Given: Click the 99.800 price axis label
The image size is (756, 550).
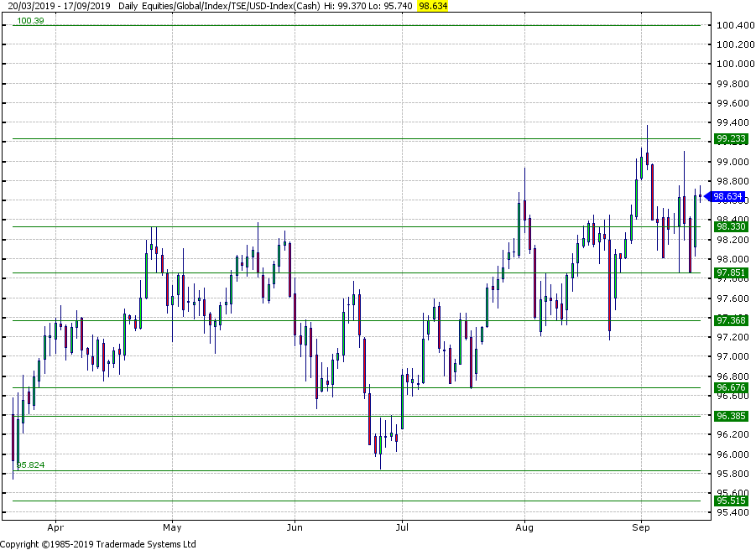Looking at the screenshot, I should [x=733, y=84].
